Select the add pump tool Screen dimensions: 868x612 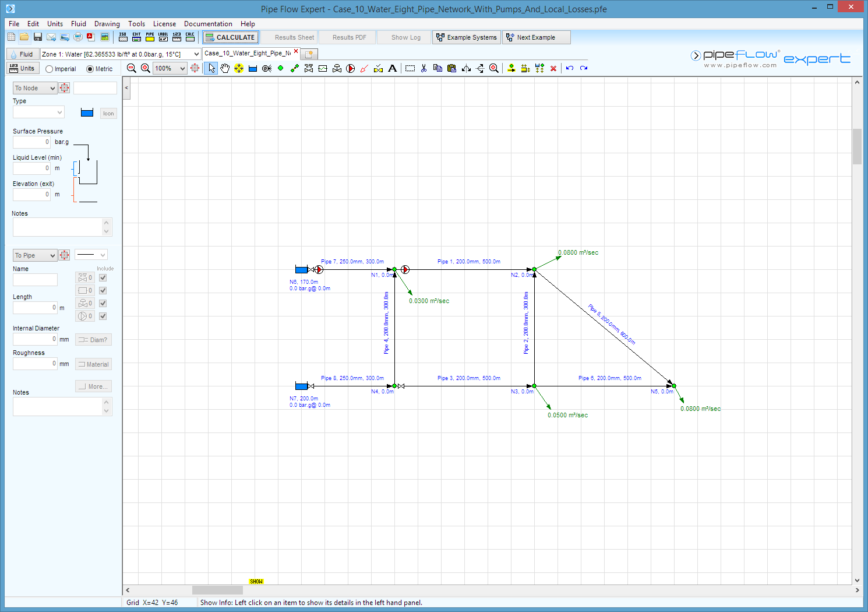tap(351, 68)
